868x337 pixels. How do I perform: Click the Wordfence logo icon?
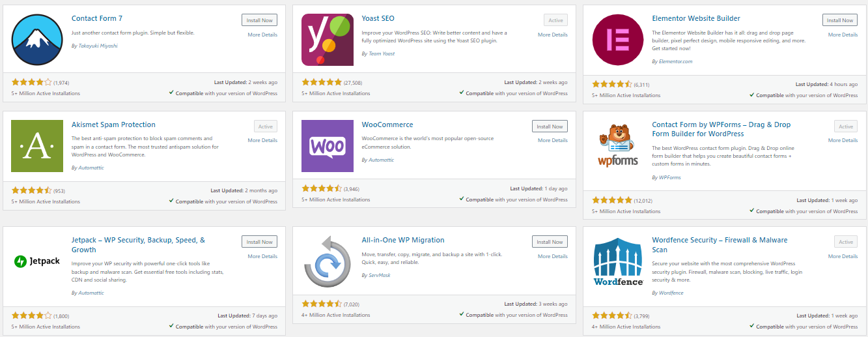tap(618, 261)
